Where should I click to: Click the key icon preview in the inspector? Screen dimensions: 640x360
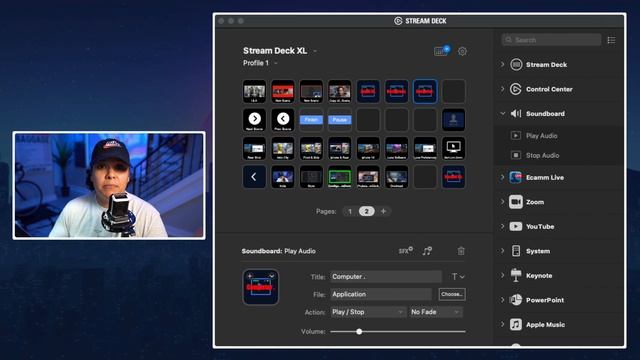point(261,287)
